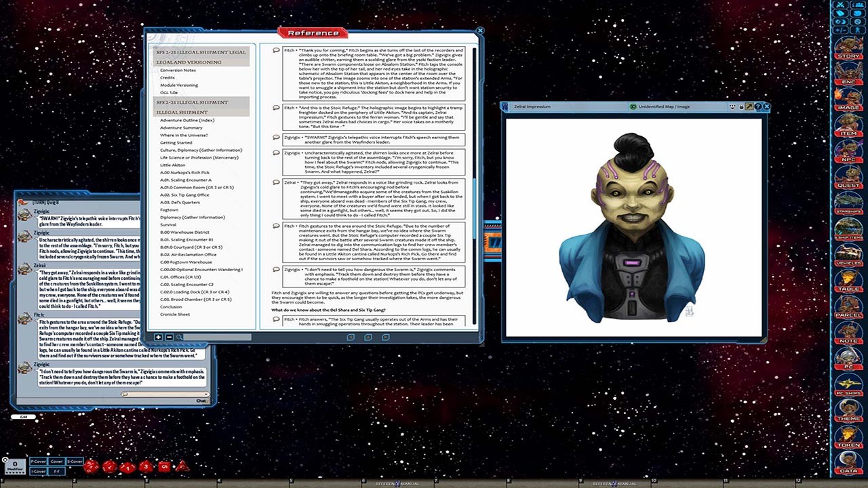Click the collapse-all minus button in Reference

click(169, 337)
